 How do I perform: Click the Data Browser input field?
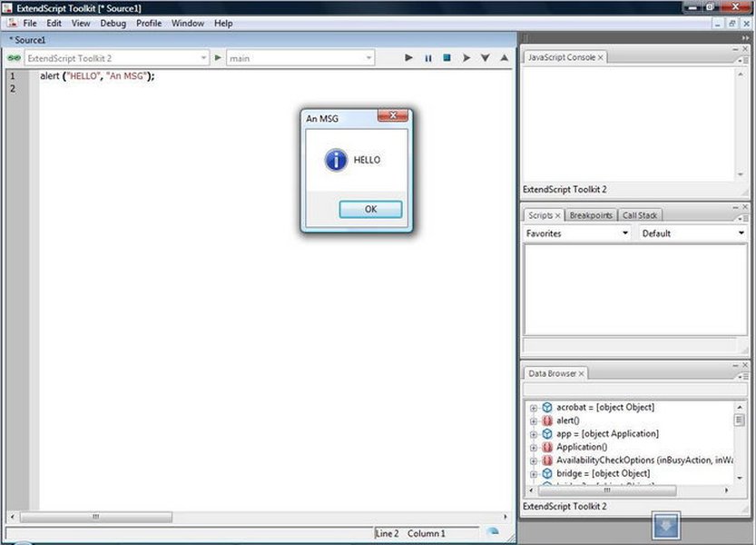634,389
